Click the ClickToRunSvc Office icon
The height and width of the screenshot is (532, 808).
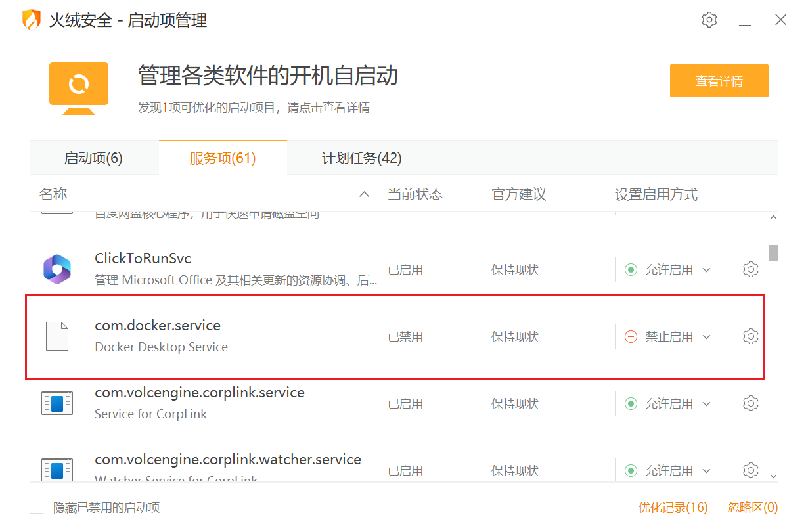pos(57,269)
